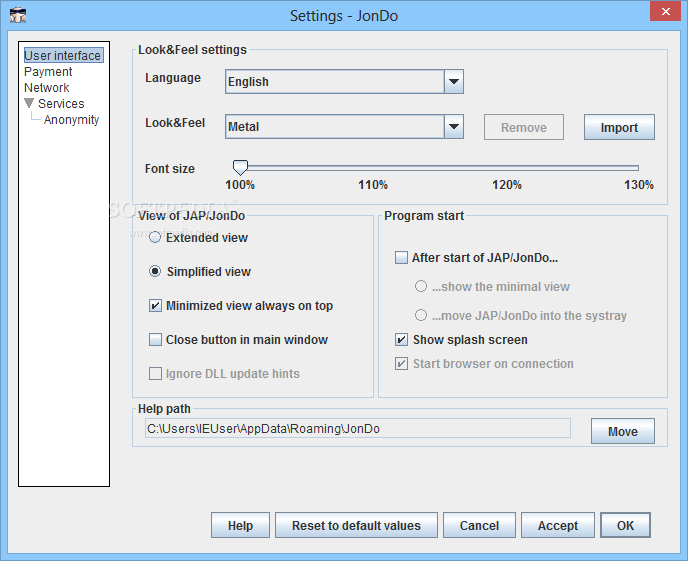Click the Font size slider thumb
This screenshot has height=561, width=688.
click(x=240, y=167)
